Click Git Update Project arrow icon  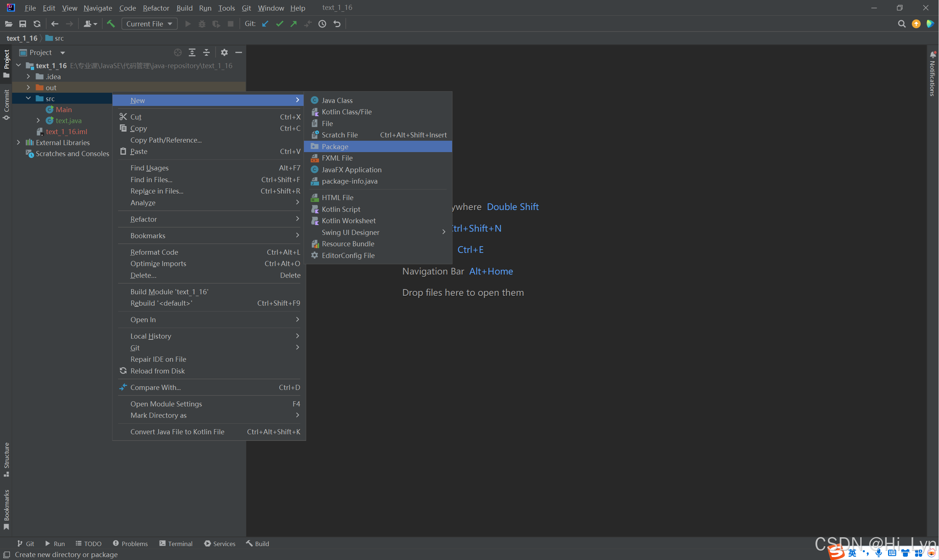click(265, 24)
